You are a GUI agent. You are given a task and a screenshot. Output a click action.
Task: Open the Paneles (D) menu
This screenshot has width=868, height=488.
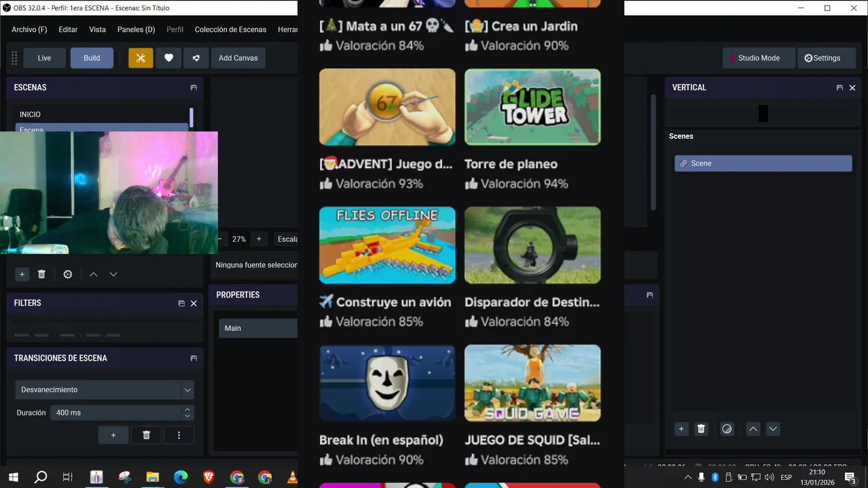point(136,30)
